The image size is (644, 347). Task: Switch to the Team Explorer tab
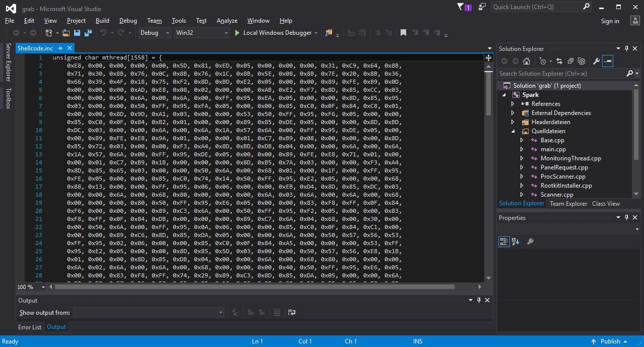click(x=568, y=204)
